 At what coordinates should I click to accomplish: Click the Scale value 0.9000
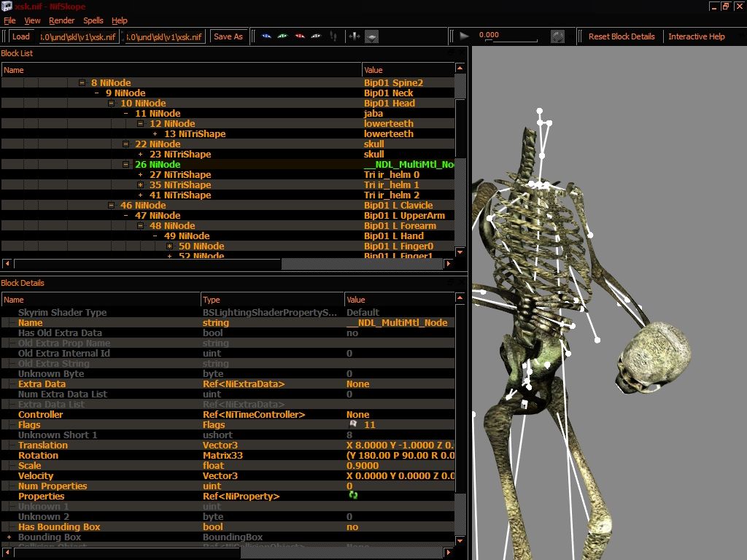click(x=363, y=466)
